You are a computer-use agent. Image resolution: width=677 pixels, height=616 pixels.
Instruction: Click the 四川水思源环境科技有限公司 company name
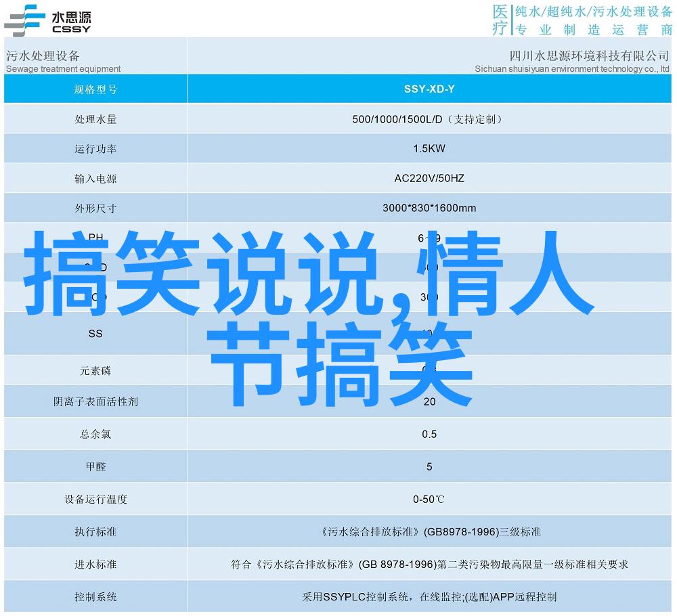[x=589, y=56]
